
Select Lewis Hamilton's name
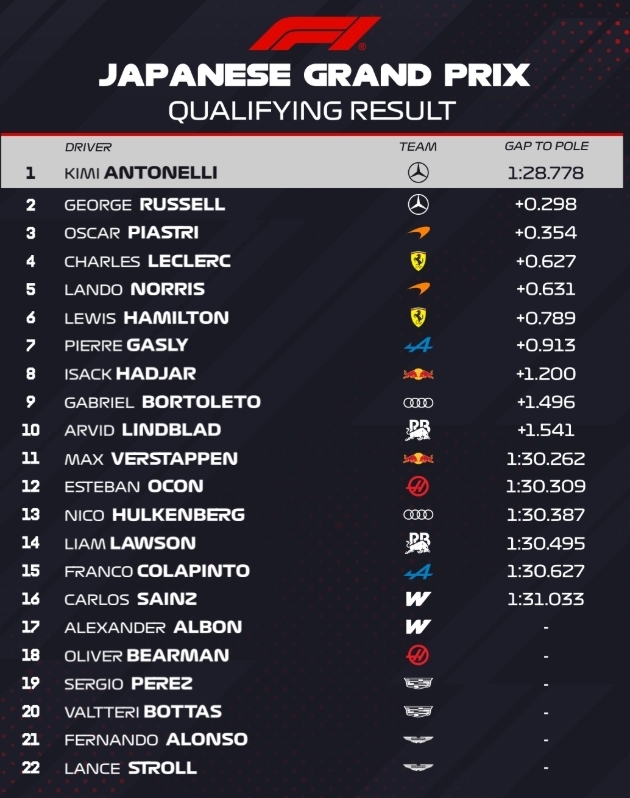[146, 318]
